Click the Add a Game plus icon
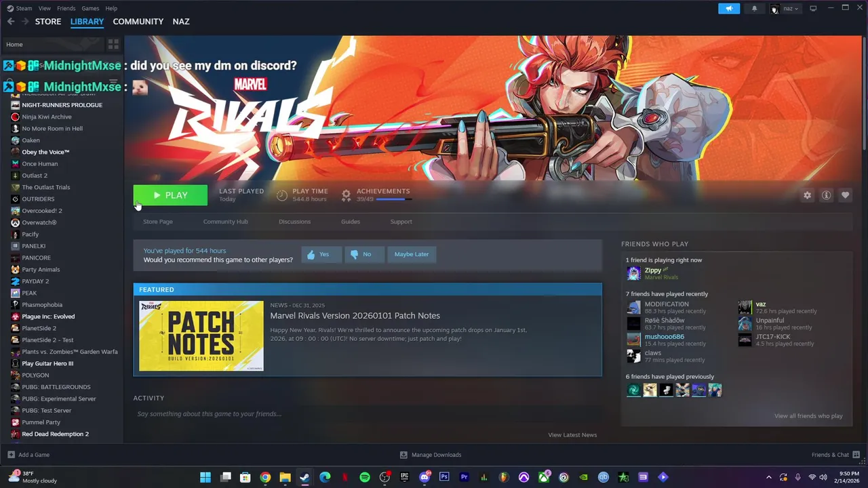This screenshot has height=488, width=868. click(11, 455)
